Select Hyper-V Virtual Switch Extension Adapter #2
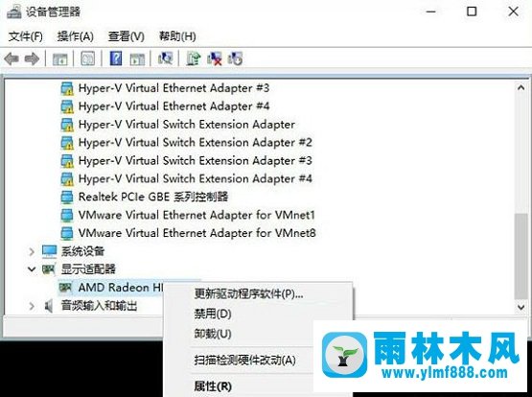The height and width of the screenshot is (397, 532). coord(196,143)
